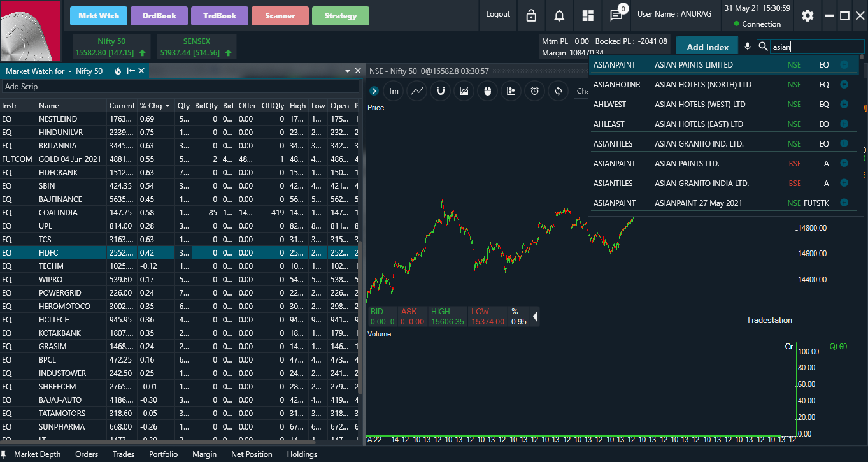Click the Add Scrip input field
Image resolution: width=868 pixels, height=462 pixels.
[x=180, y=87]
